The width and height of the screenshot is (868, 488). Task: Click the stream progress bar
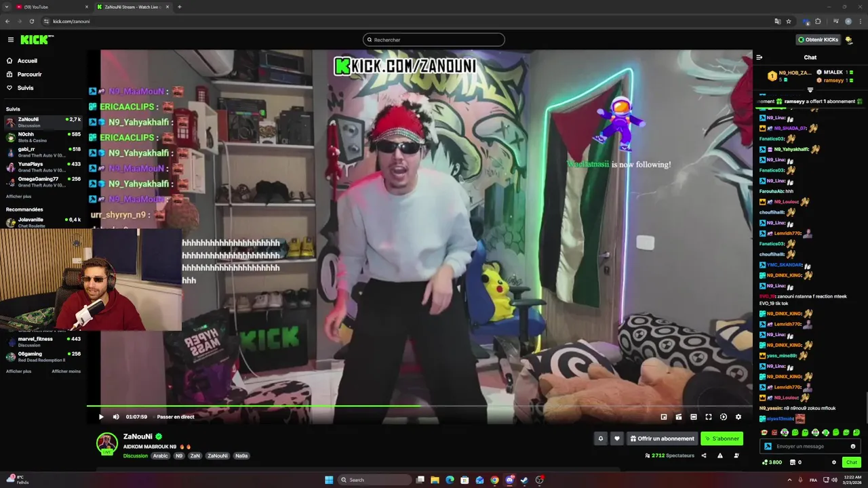tap(419, 407)
